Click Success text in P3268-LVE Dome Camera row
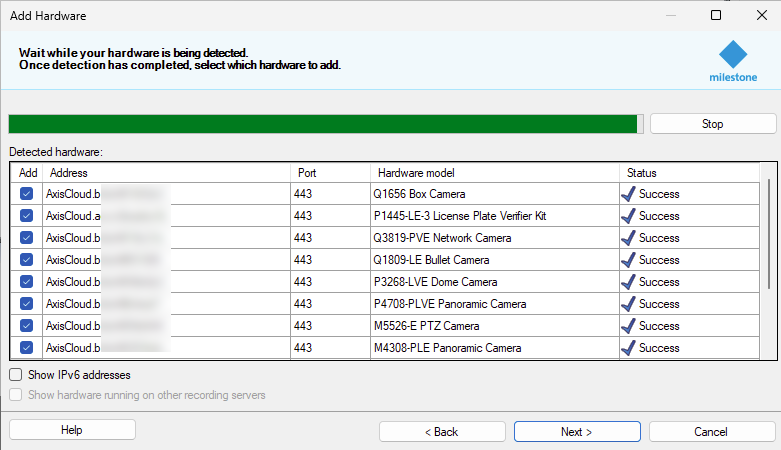This screenshot has height=450, width=781. pyautogui.click(x=659, y=282)
